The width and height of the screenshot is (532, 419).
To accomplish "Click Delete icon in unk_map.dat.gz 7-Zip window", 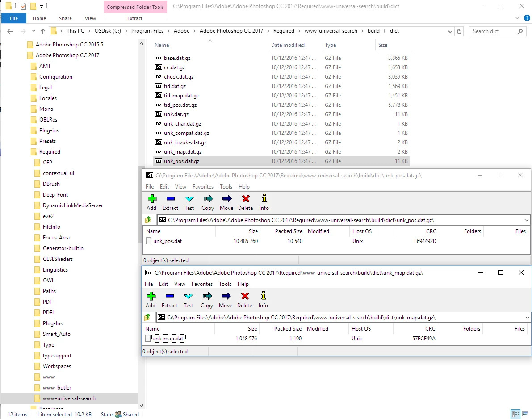I will 245,296.
